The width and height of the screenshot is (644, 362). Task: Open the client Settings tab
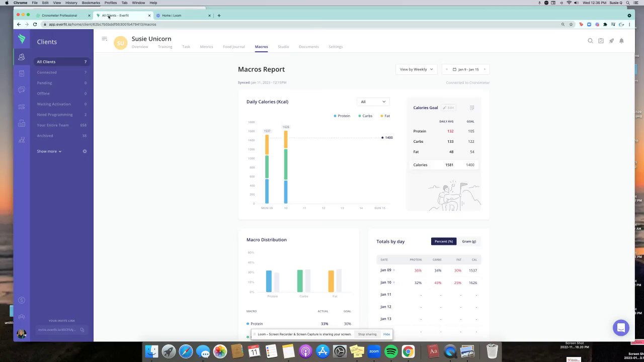(x=336, y=47)
